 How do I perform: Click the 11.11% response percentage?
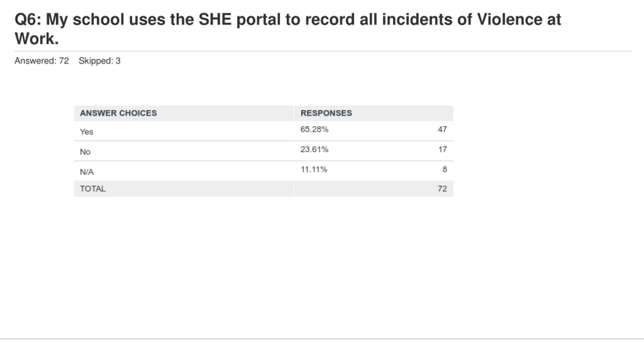(314, 169)
